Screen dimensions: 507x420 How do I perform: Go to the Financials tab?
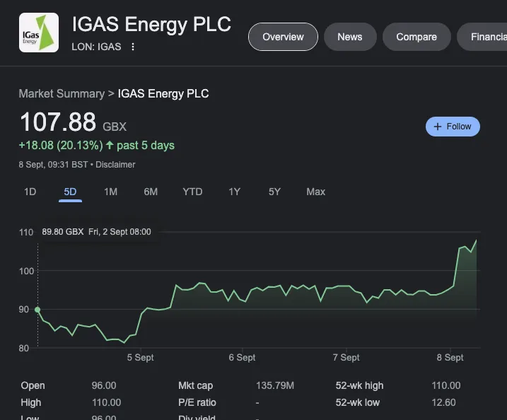coord(482,37)
